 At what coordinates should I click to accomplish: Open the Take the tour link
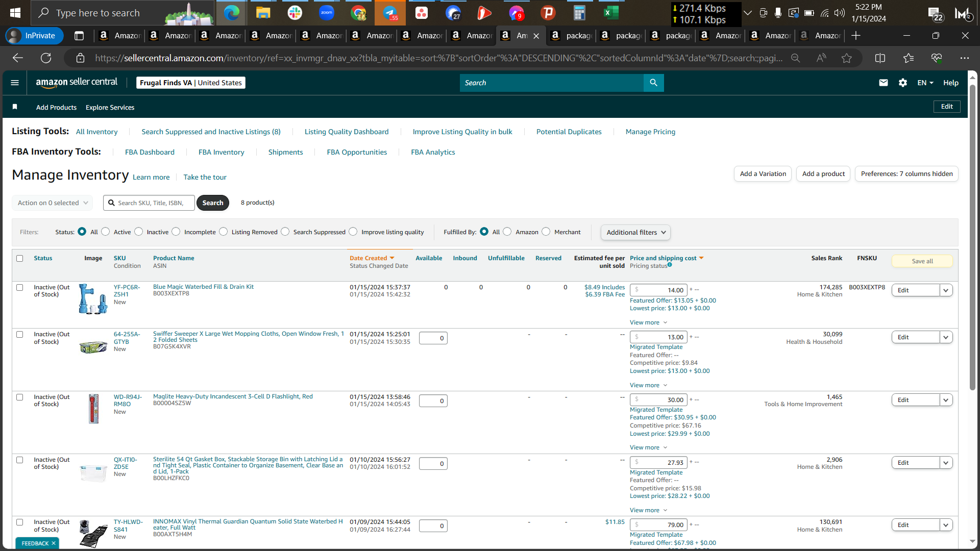pyautogui.click(x=205, y=177)
